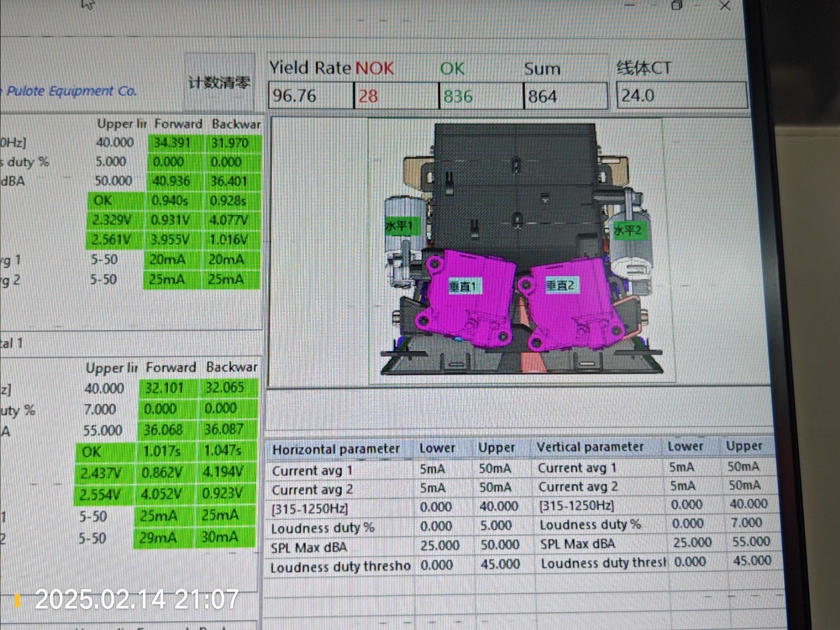Click the Pulote Equipment Co. company text
This screenshot has height=630, width=840.
point(71,91)
